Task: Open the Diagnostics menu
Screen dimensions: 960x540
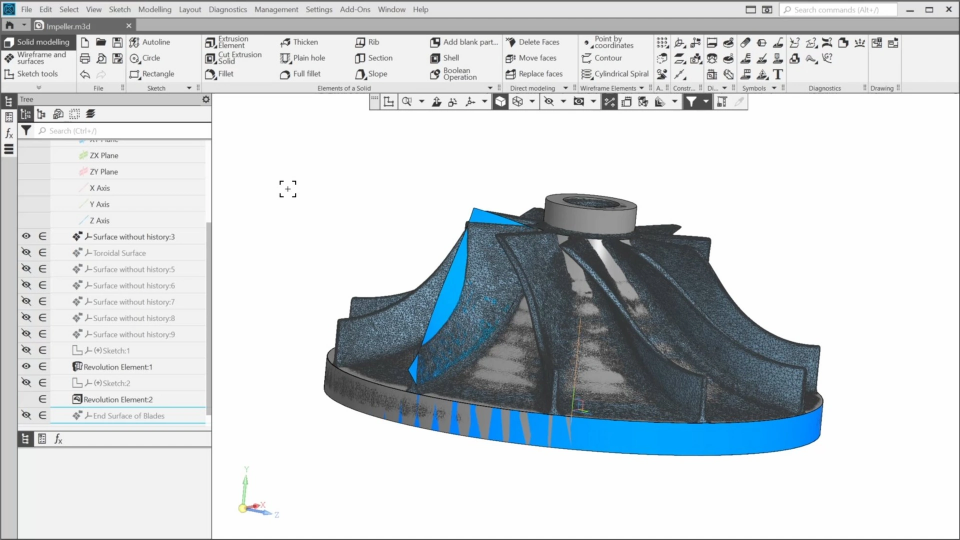Action: coord(228,9)
